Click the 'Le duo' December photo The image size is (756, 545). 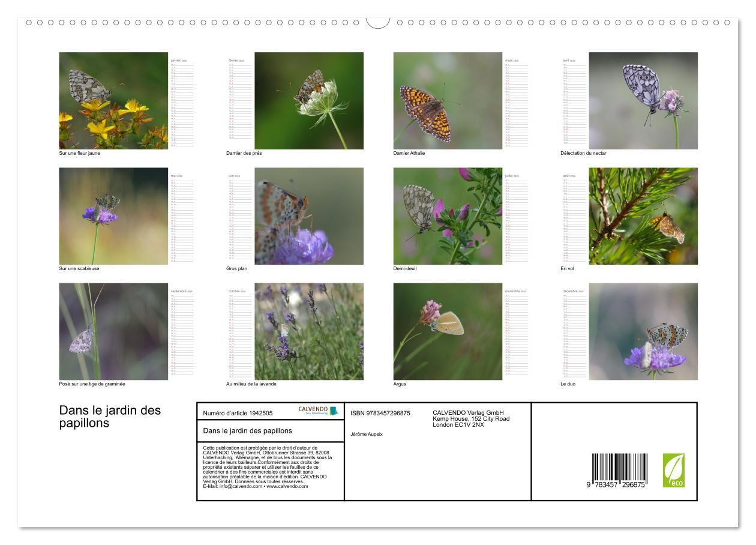[x=643, y=331]
